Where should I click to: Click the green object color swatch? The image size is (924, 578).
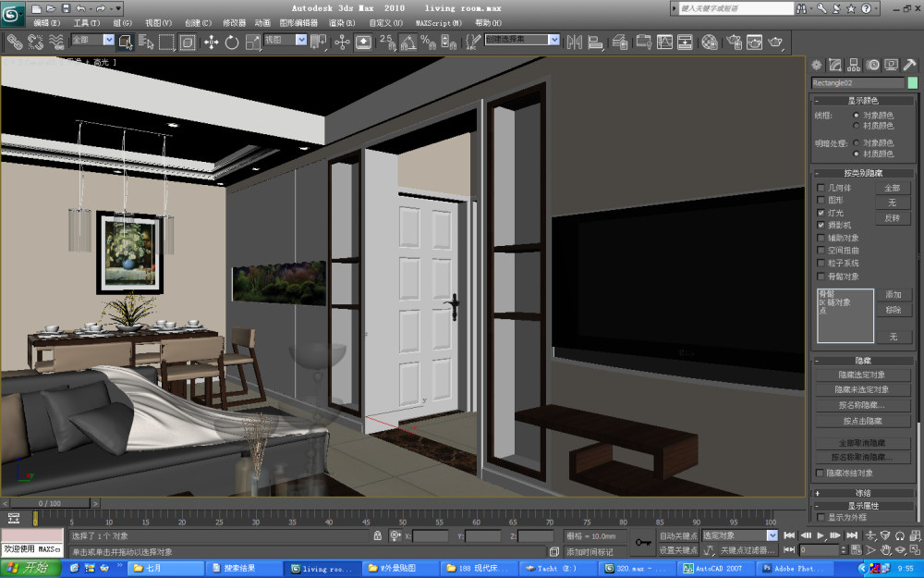pyautogui.click(x=913, y=82)
